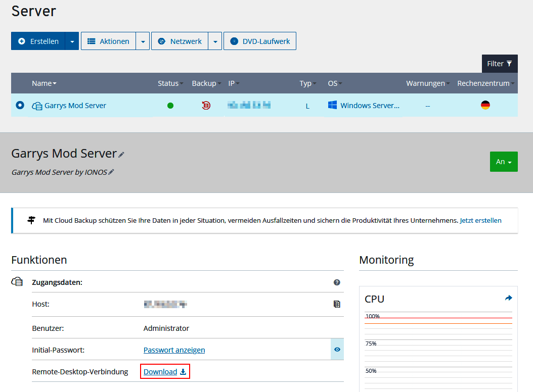This screenshot has height=392, width=533.
Task: Click the DVD-Laufwerk button
Action: tap(259, 41)
